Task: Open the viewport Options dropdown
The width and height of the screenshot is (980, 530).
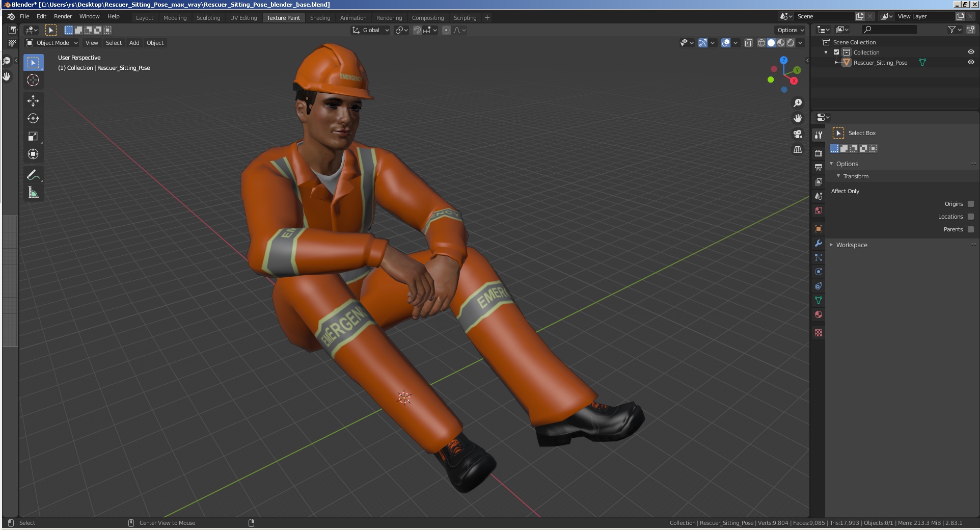Action: click(x=791, y=30)
